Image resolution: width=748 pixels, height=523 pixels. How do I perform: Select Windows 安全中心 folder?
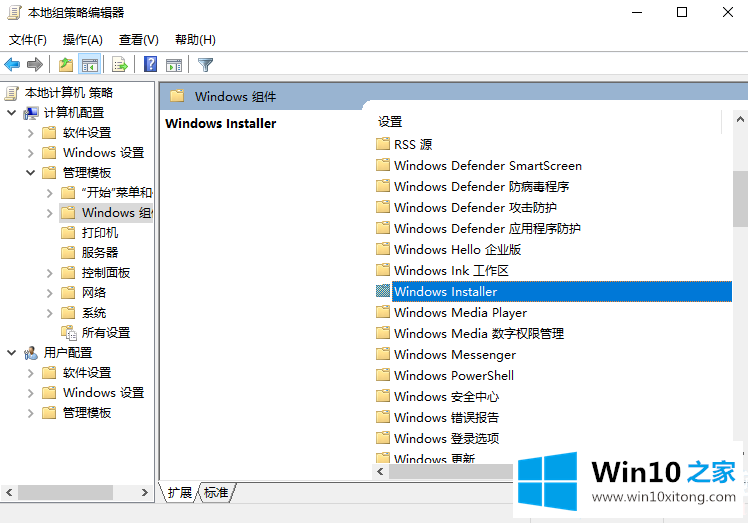(446, 396)
